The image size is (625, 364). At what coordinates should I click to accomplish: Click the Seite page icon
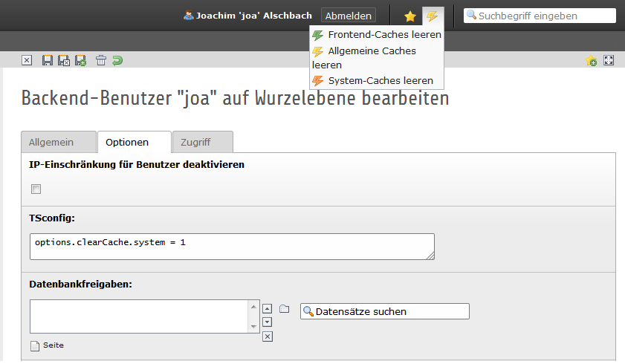click(x=35, y=345)
